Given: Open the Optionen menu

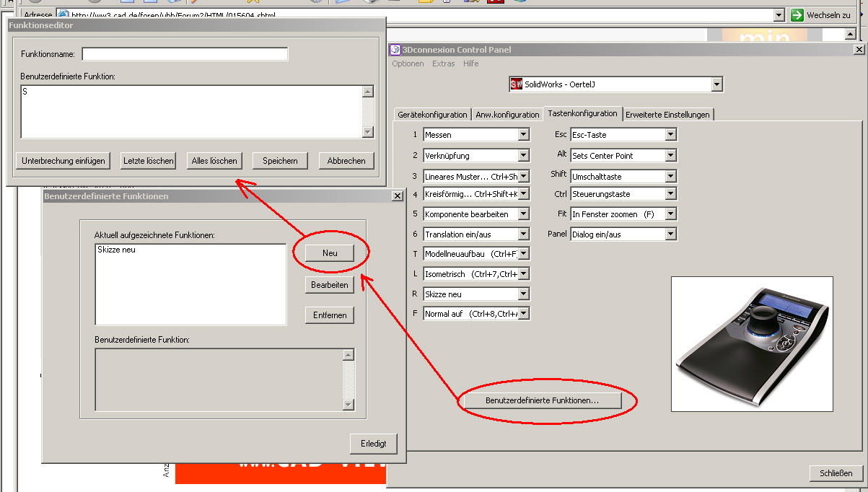Looking at the screenshot, I should [408, 63].
